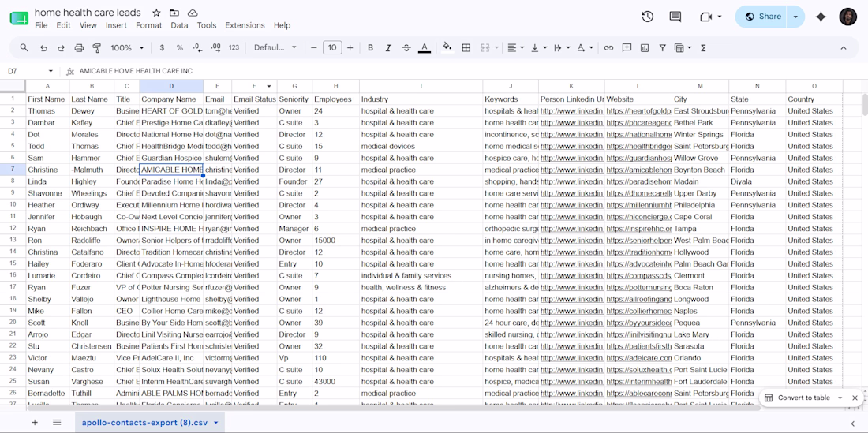Open fill color picker

447,48
